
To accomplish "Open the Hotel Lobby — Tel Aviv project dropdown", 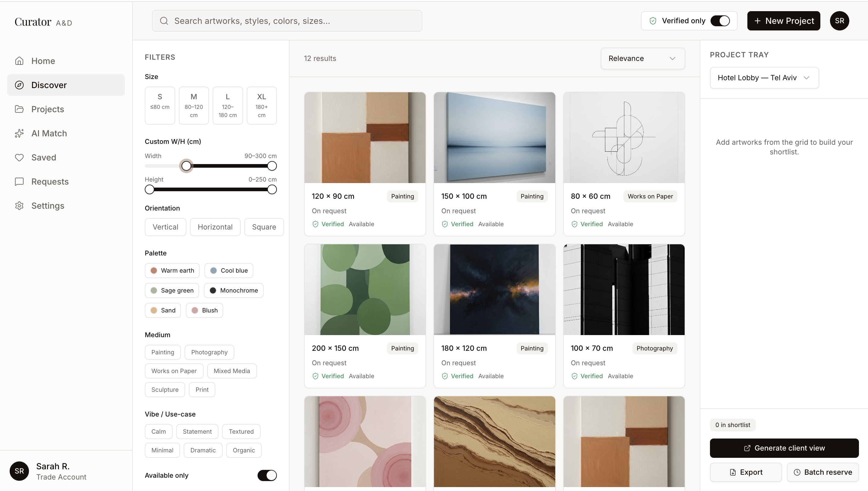I will click(x=764, y=78).
